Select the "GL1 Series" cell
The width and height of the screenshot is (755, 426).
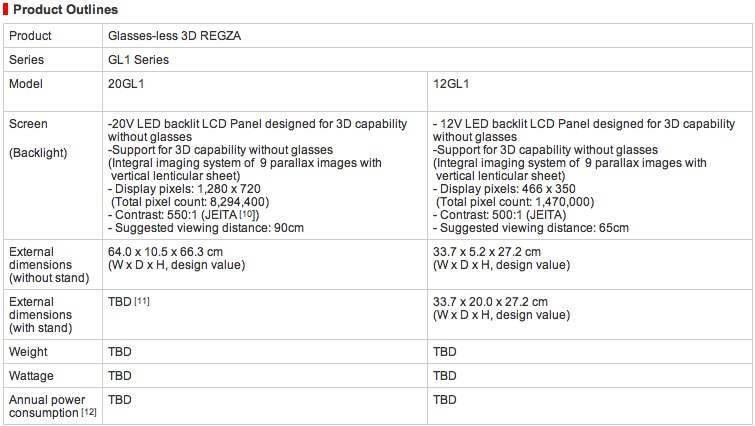tap(138, 59)
